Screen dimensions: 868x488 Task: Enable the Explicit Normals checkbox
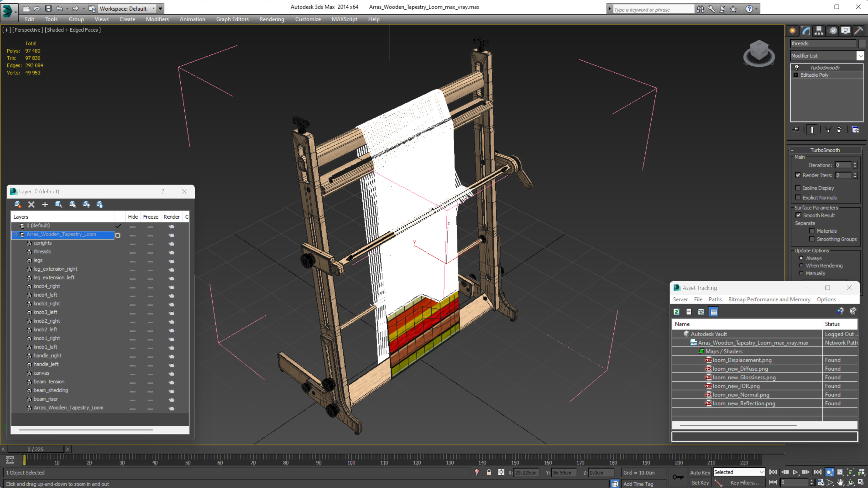[798, 197]
